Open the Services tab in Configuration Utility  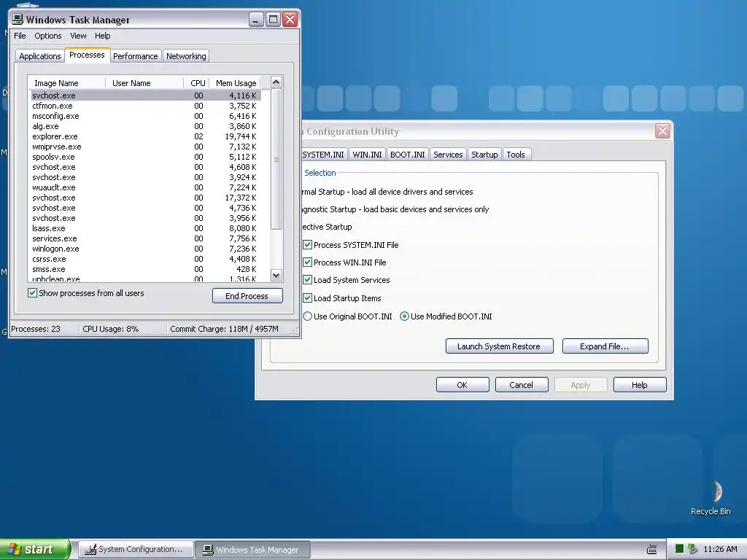coord(448,155)
